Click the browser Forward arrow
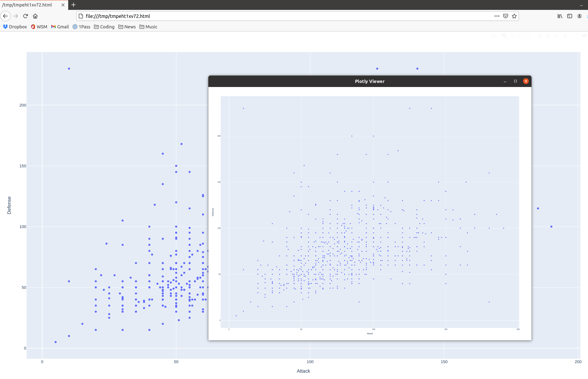588x379 pixels. 16,16
